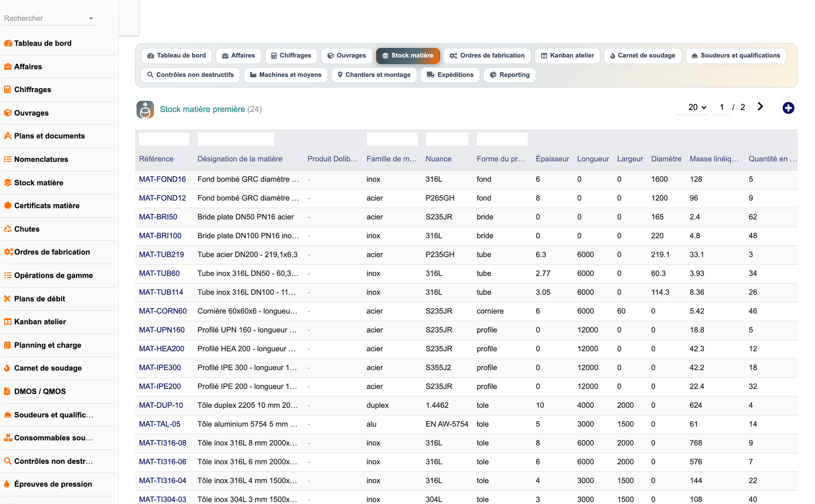Open Plans de débit scissors icon

(8, 299)
